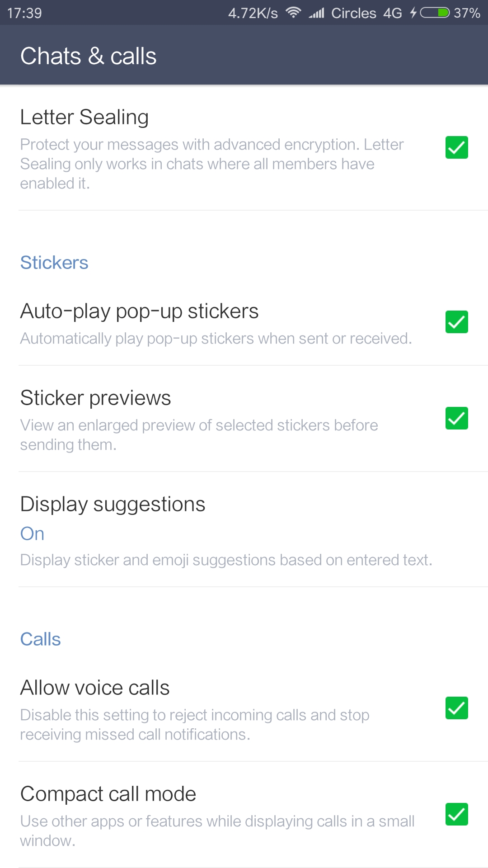
Task: Tap the Sticker previews description text
Action: 199,434
